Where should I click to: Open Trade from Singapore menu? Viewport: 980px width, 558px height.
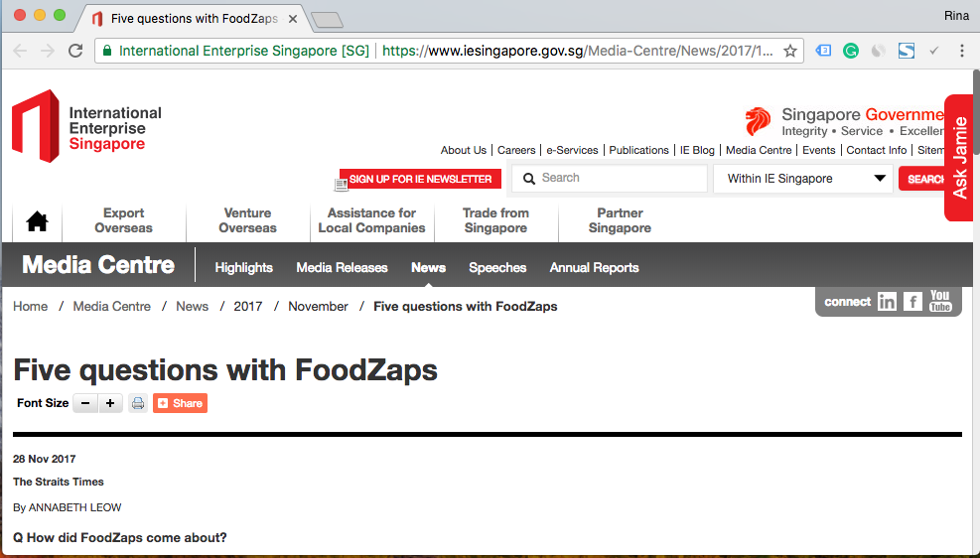click(x=495, y=220)
